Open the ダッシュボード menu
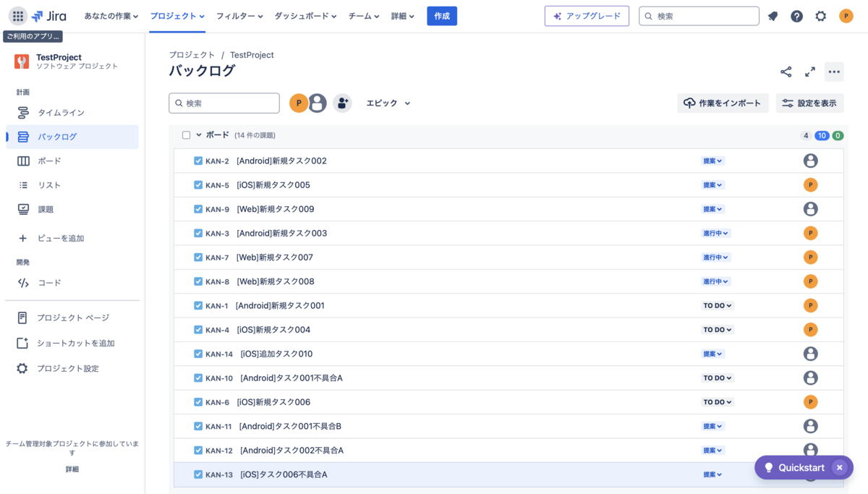The height and width of the screenshot is (494, 868). (305, 15)
